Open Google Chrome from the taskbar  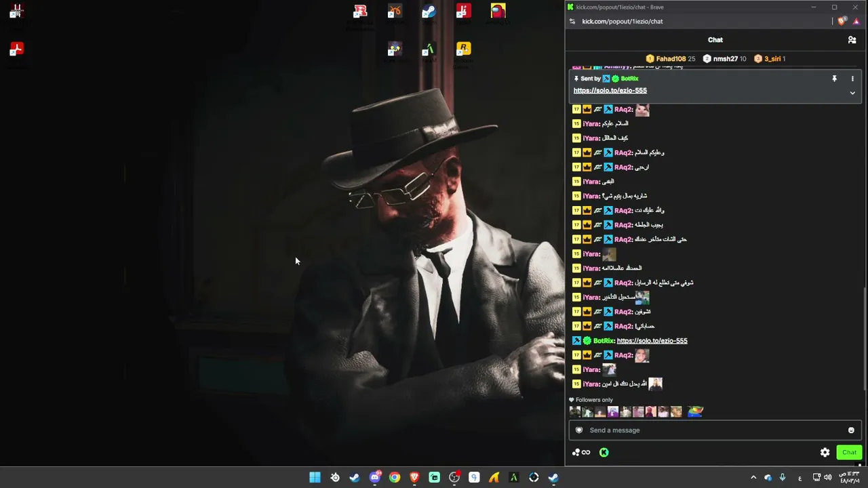(x=395, y=478)
